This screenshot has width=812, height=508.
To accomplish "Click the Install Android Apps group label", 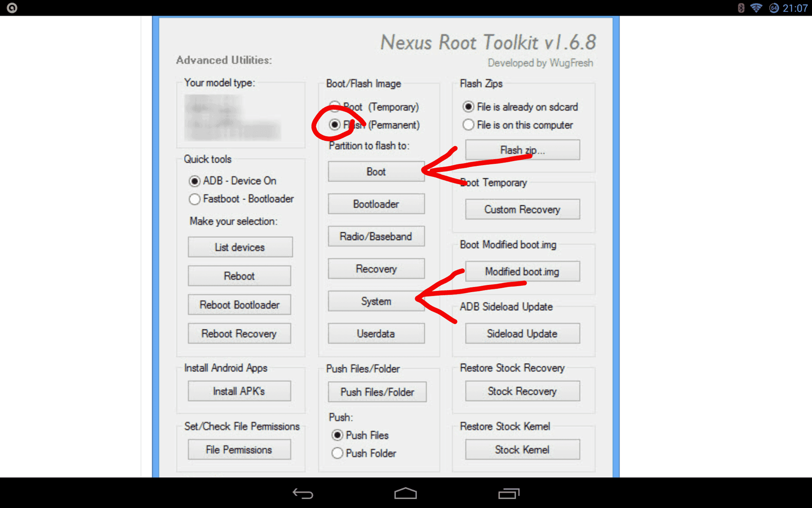I will 226,368.
